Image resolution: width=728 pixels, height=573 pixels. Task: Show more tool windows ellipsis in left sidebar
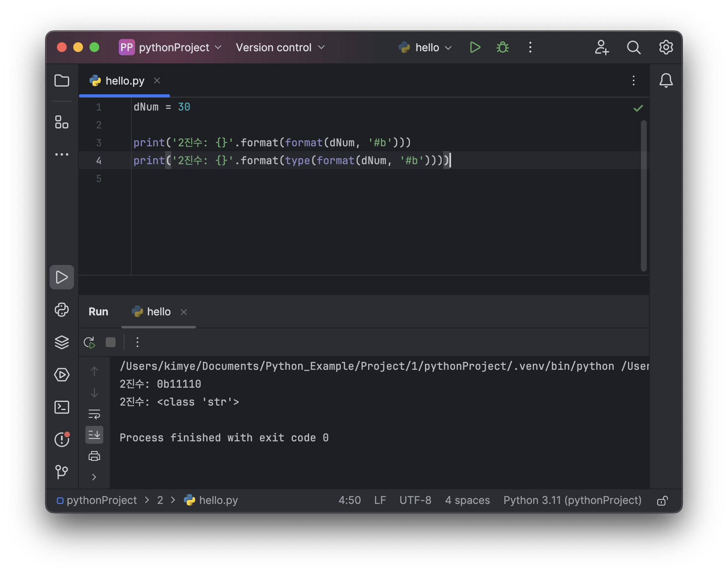coord(62,154)
